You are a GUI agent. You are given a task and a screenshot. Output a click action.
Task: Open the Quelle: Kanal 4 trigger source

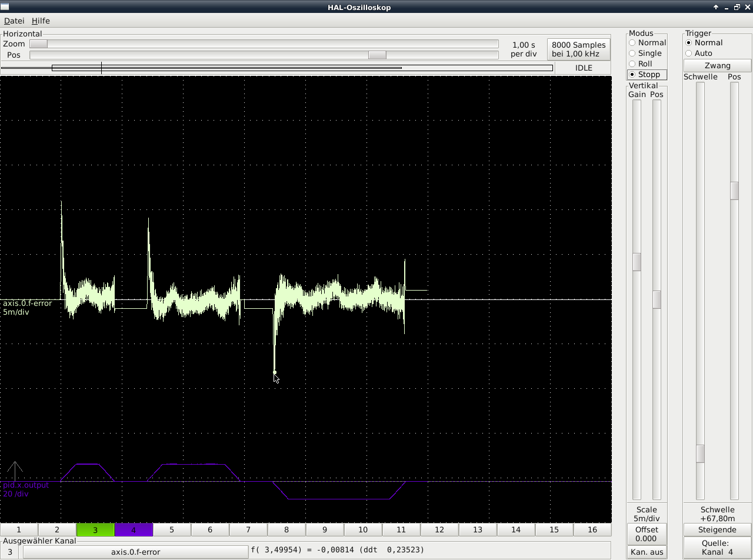[717, 548]
